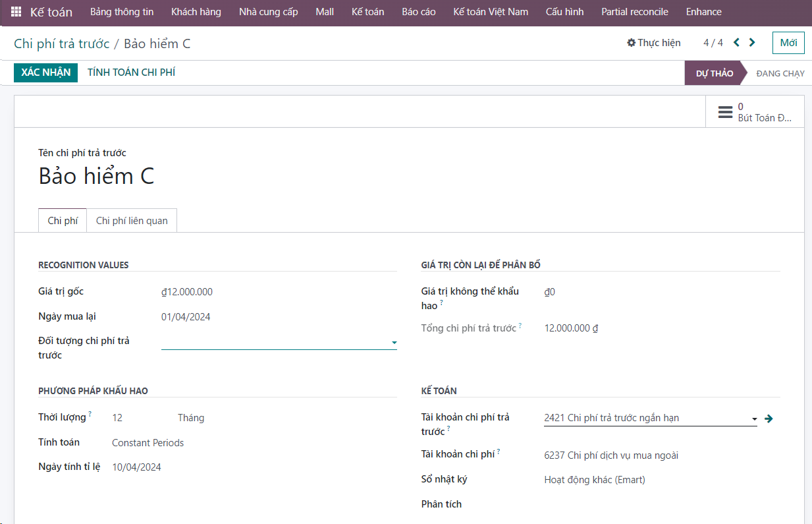812x524 pixels.
Task: Switch to Chi phí tab
Action: (63, 221)
